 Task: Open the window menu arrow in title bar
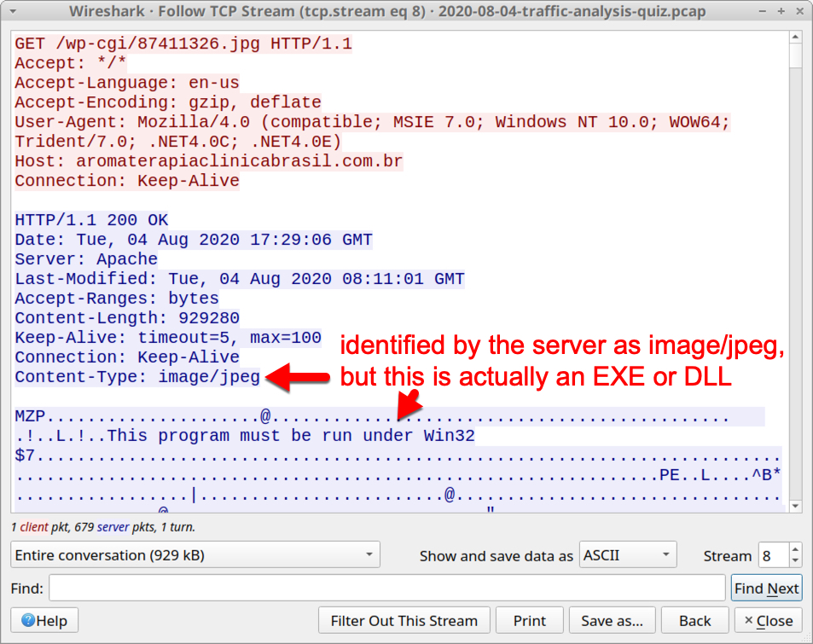point(13,11)
